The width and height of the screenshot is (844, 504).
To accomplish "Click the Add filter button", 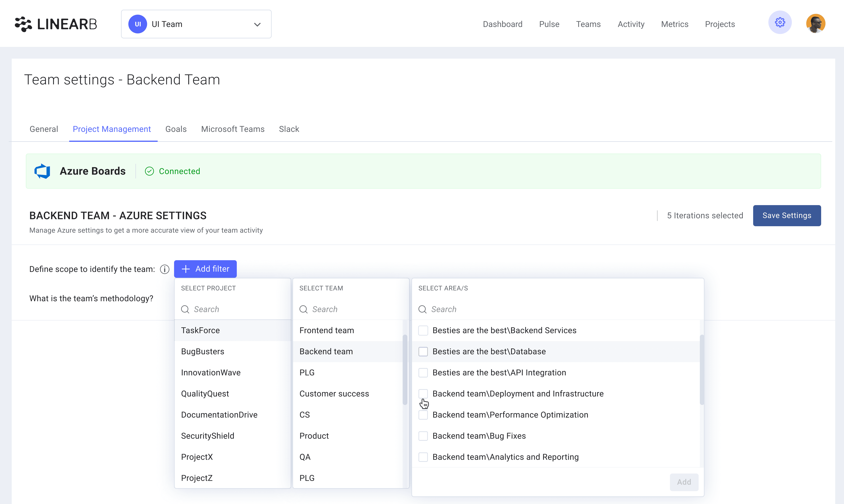I will tap(205, 269).
